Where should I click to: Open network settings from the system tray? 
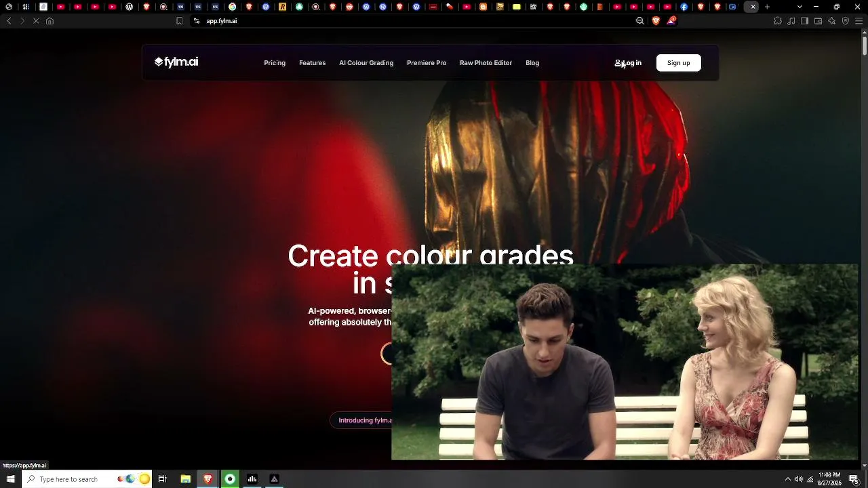pyautogui.click(x=810, y=479)
